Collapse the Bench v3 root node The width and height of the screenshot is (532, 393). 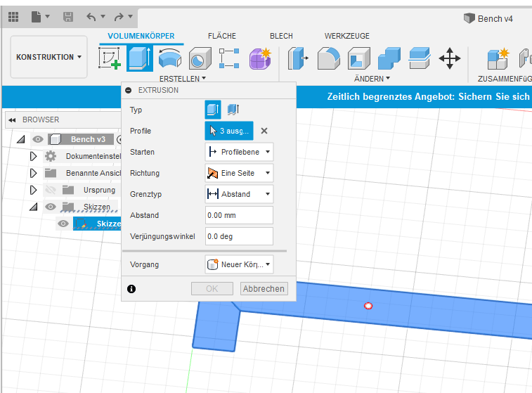tap(21, 139)
